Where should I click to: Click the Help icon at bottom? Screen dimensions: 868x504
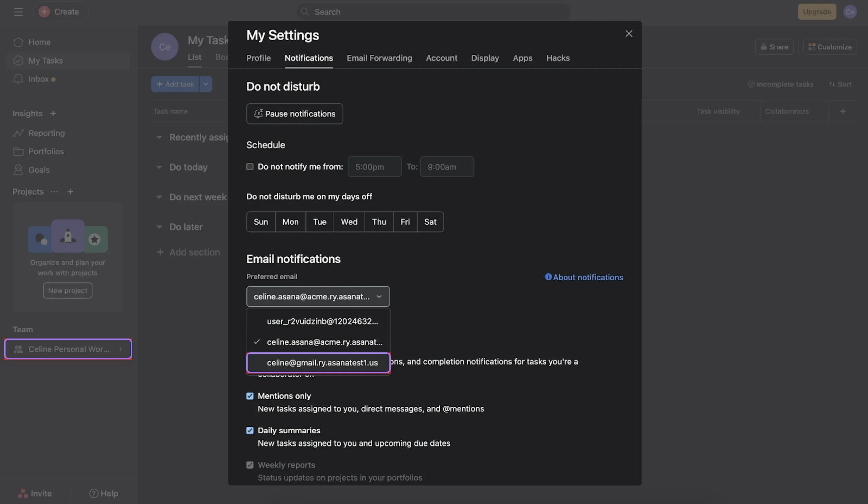tap(93, 493)
